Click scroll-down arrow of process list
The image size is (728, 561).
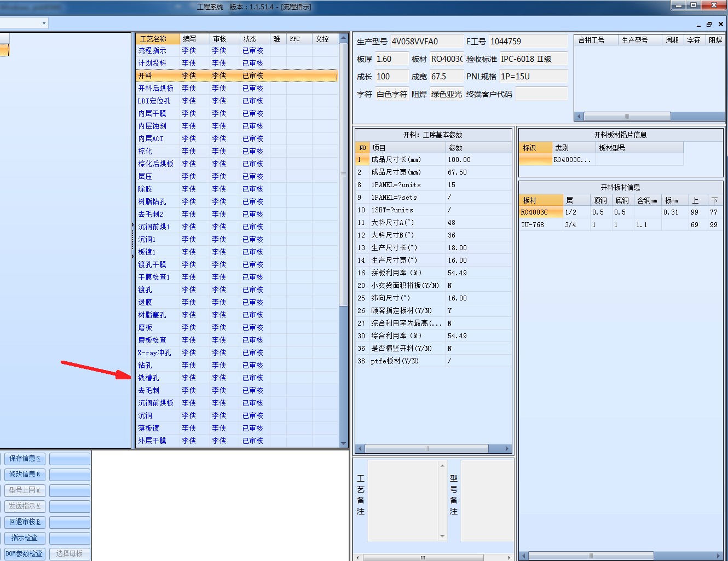[x=344, y=443]
